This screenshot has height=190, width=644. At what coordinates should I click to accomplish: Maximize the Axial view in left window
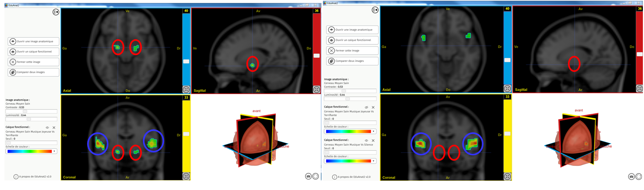click(186, 90)
